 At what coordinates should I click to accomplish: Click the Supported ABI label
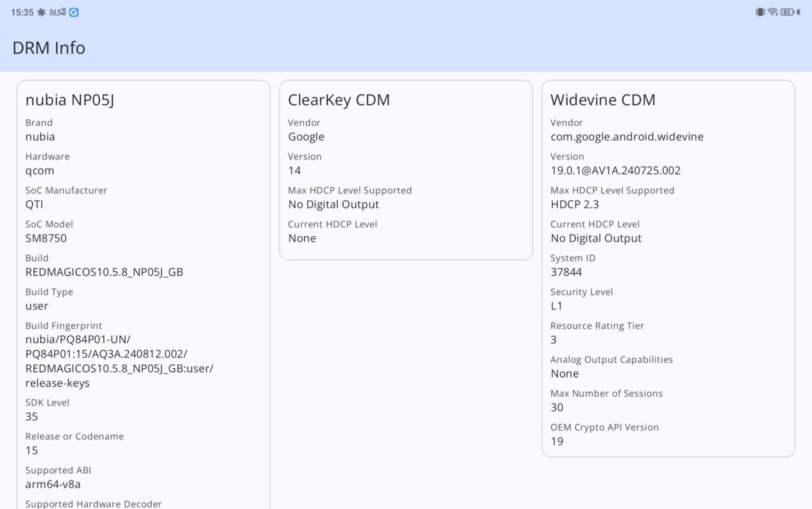[59, 470]
